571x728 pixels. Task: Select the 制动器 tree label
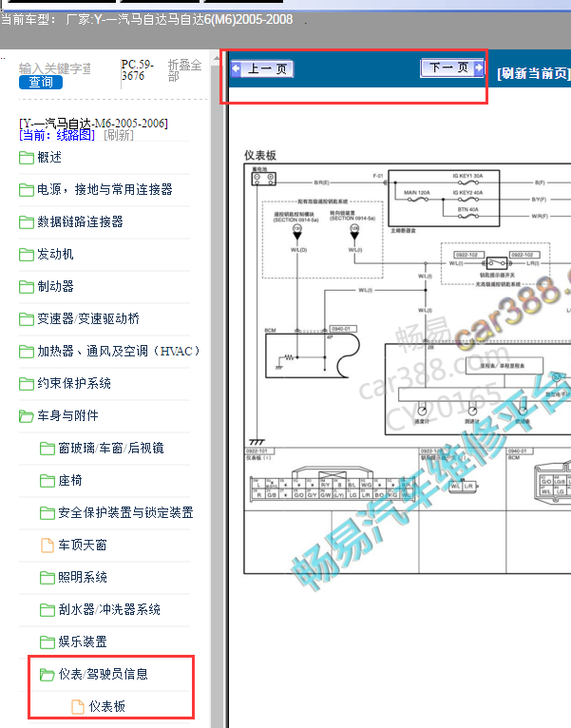pos(56,286)
